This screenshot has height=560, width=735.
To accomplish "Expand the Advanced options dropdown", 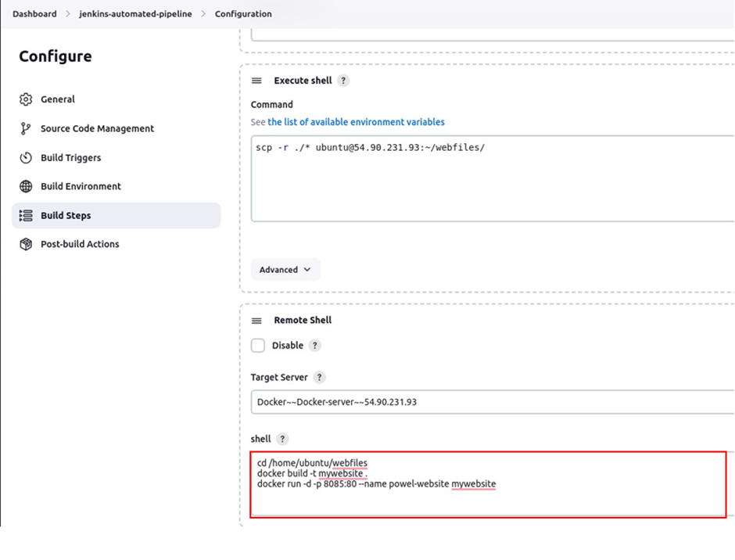I will tap(285, 270).
